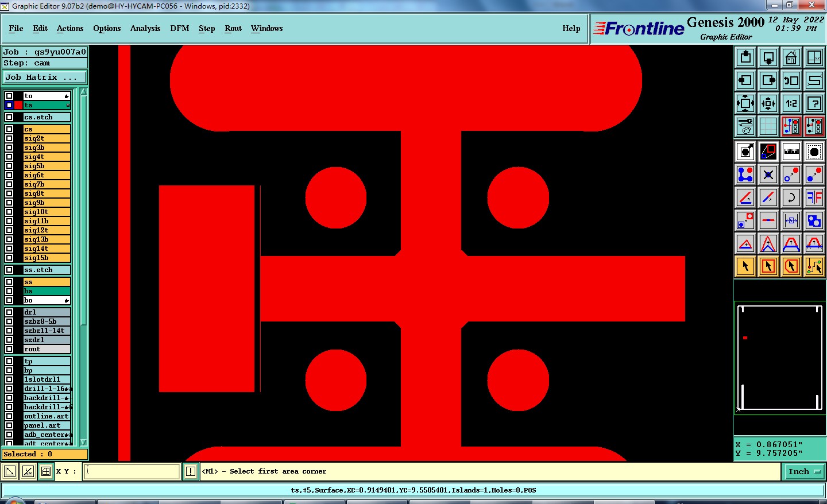Screen dimensions: 827x504
Task: Click the board overview thumbnail panel
Action: tap(780, 358)
